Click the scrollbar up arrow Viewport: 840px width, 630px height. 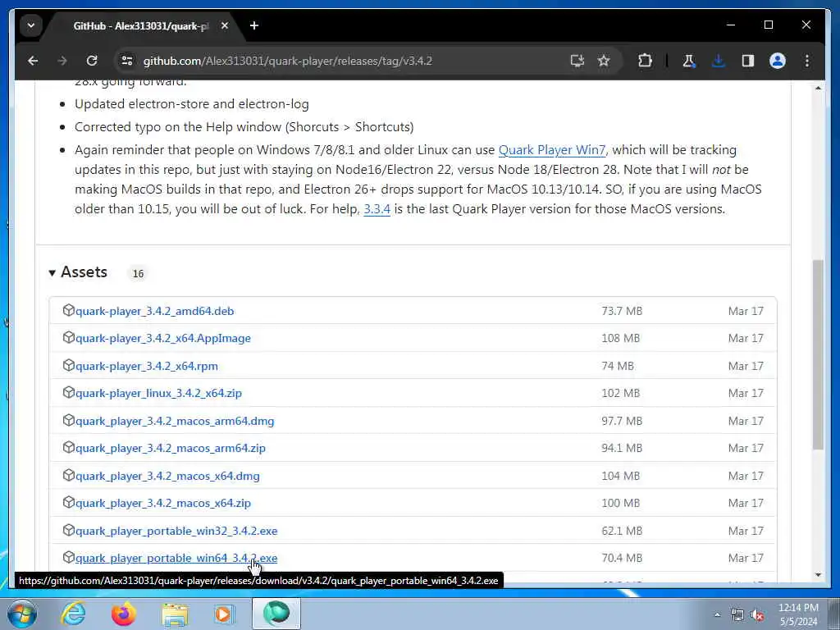[x=818, y=88]
